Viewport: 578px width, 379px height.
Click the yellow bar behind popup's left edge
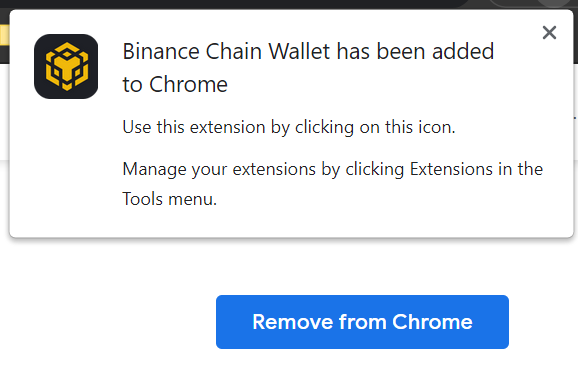point(4,35)
